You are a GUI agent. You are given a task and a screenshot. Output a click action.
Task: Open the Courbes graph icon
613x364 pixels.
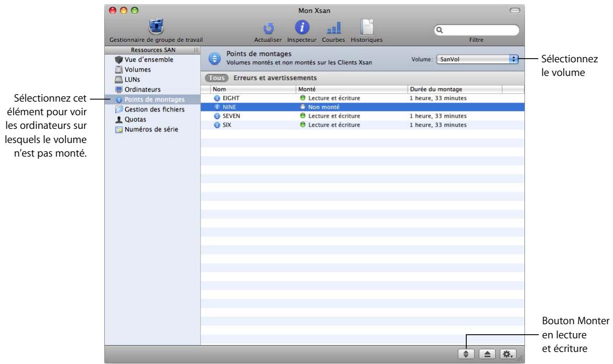(x=333, y=28)
